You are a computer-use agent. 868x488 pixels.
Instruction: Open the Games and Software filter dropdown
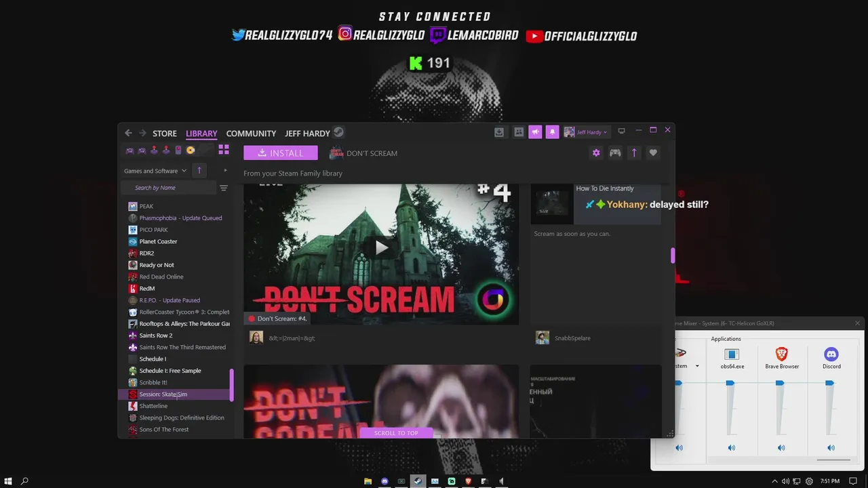click(155, 171)
